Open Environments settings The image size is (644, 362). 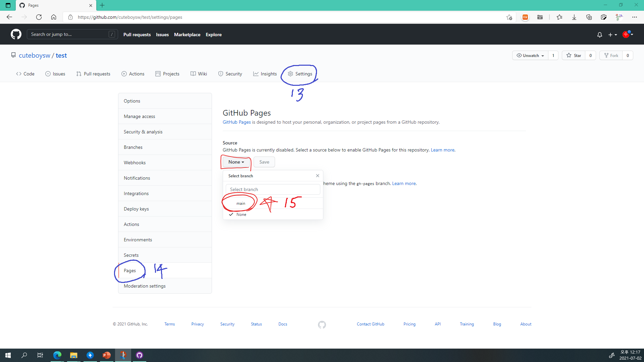[165, 240]
